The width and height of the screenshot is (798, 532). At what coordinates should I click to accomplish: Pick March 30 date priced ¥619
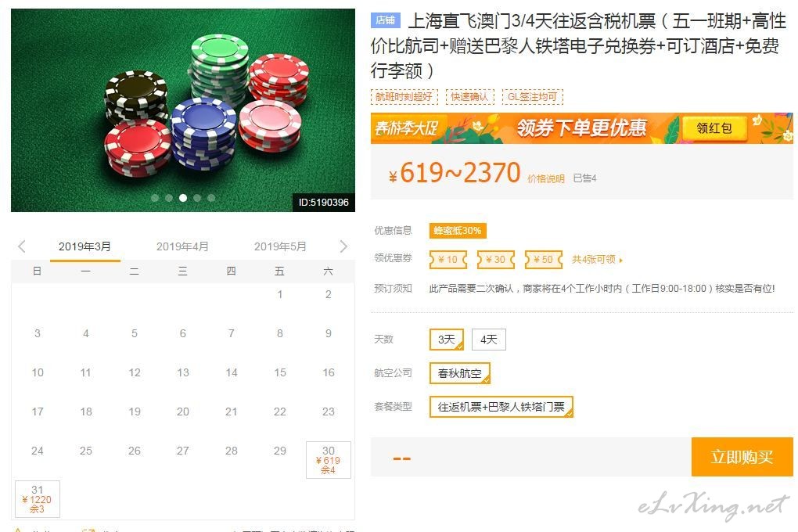329,460
